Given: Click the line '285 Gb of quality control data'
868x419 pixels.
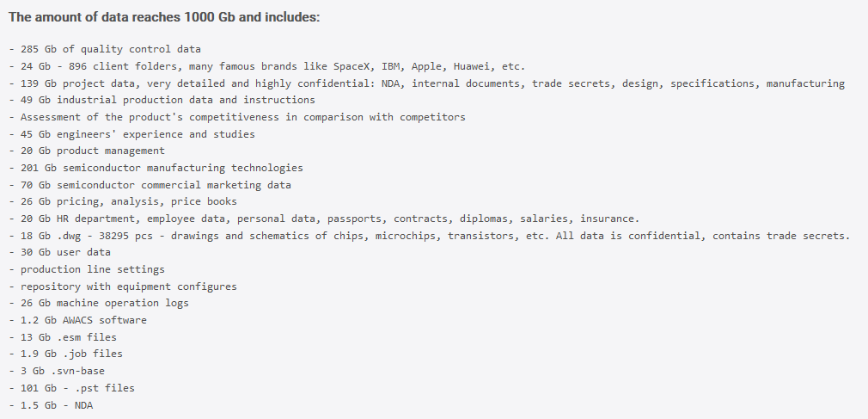Looking at the screenshot, I should click(x=105, y=49).
